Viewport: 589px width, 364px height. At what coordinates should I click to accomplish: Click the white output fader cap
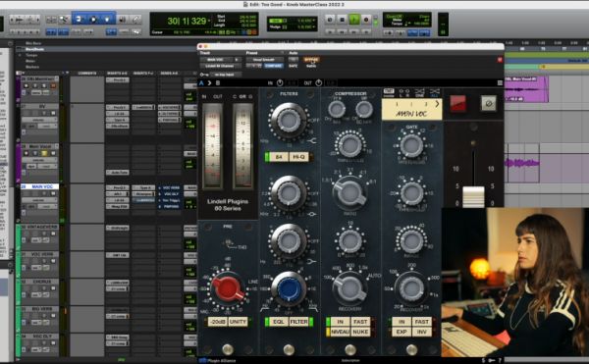click(x=473, y=196)
